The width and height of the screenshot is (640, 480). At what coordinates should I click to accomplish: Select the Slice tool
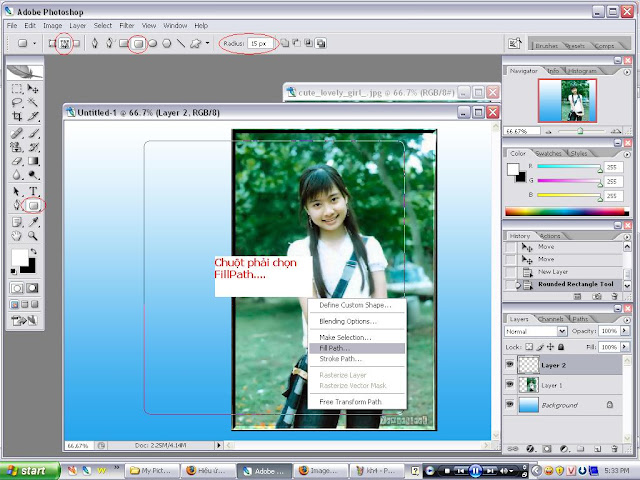[x=33, y=116]
